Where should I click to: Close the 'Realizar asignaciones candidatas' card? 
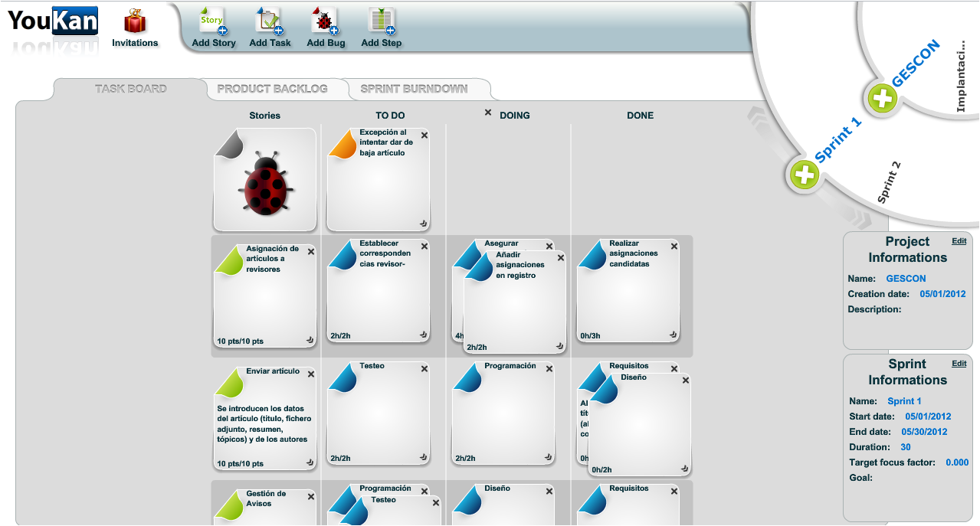674,247
